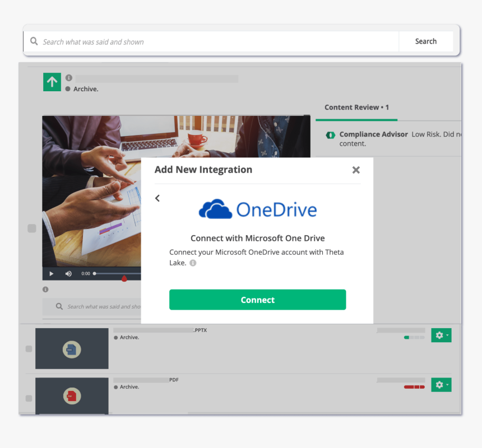Image resolution: width=482 pixels, height=448 pixels.
Task: Click the magnifying glass in the top search bar
Action: click(34, 41)
